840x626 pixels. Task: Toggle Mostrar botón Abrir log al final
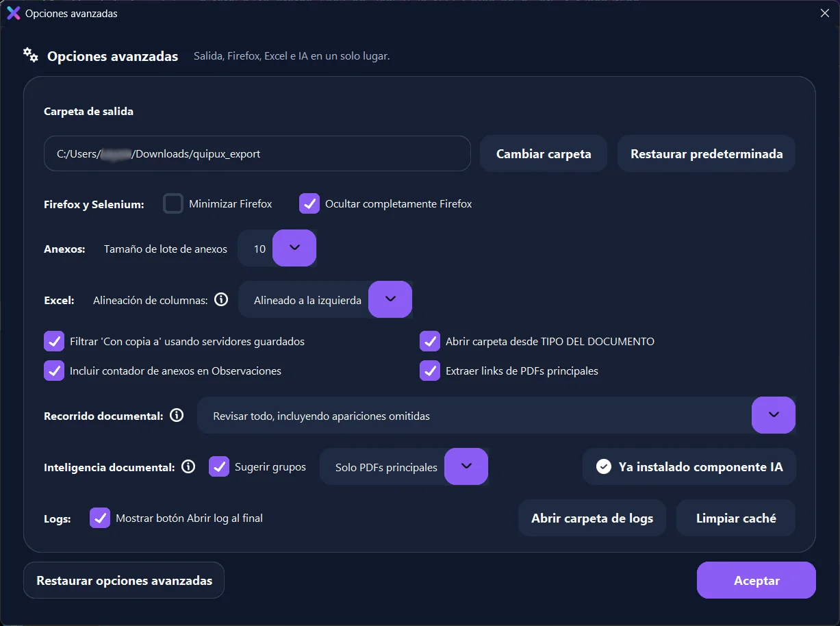tap(100, 518)
